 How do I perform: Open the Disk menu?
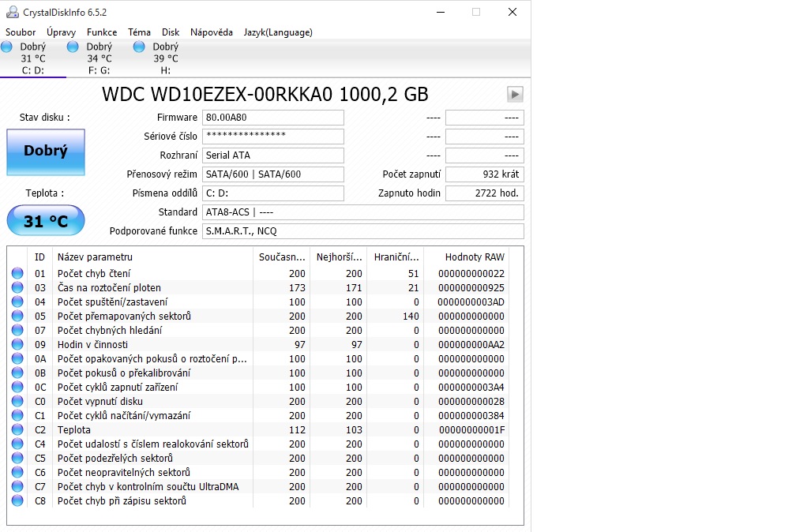pos(171,32)
